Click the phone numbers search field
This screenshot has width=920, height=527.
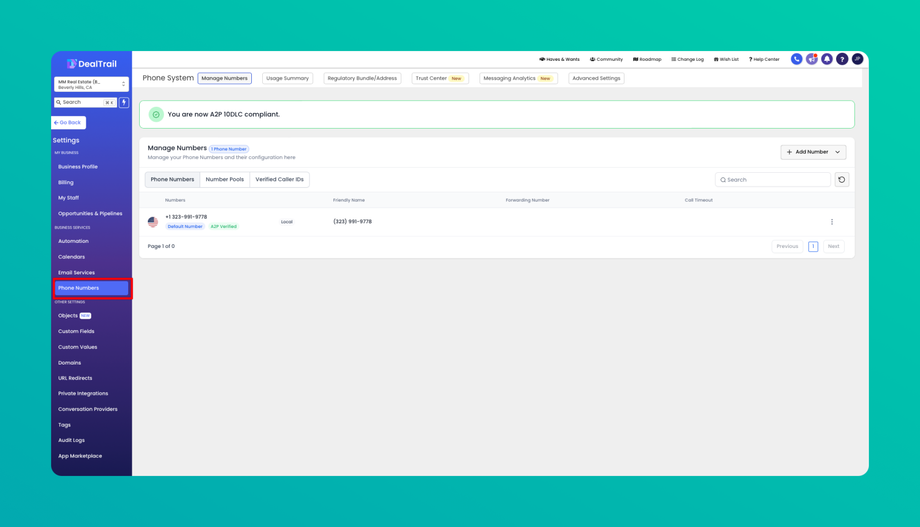[773, 180]
